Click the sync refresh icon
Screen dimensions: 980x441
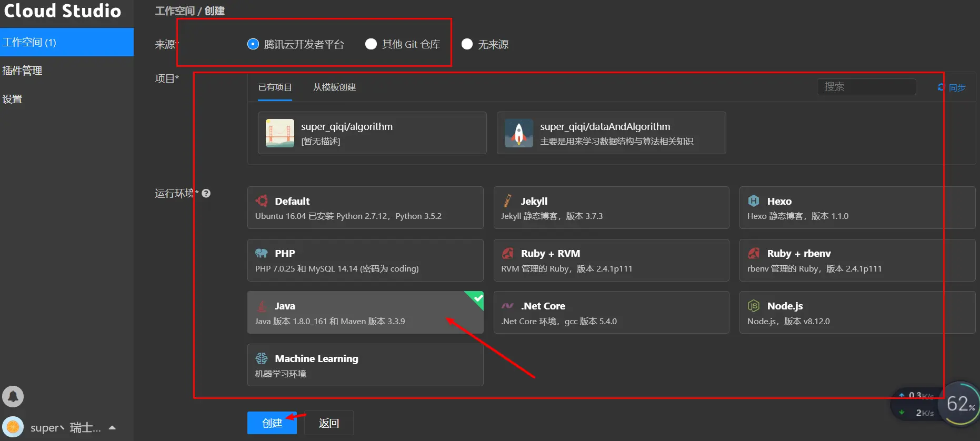pos(942,87)
